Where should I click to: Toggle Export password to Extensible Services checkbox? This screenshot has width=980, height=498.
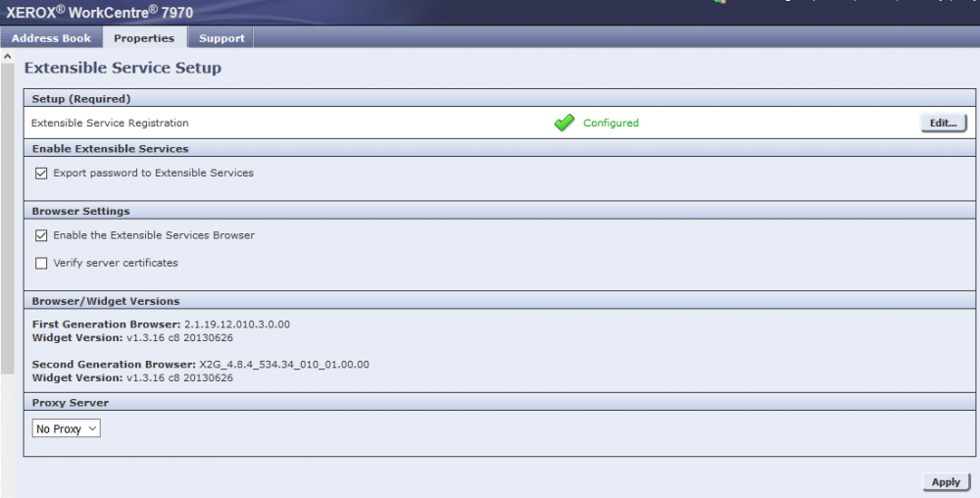coord(41,174)
